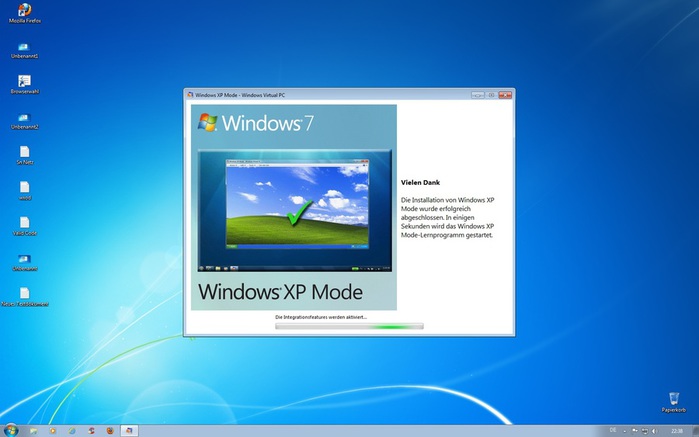
Task: Open Windows Explorer from taskbar
Action: pyautogui.click(x=33, y=431)
